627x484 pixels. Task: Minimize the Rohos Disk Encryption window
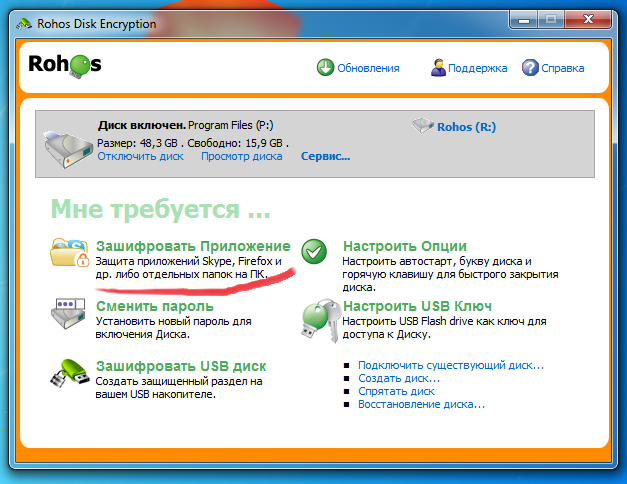tap(524, 20)
